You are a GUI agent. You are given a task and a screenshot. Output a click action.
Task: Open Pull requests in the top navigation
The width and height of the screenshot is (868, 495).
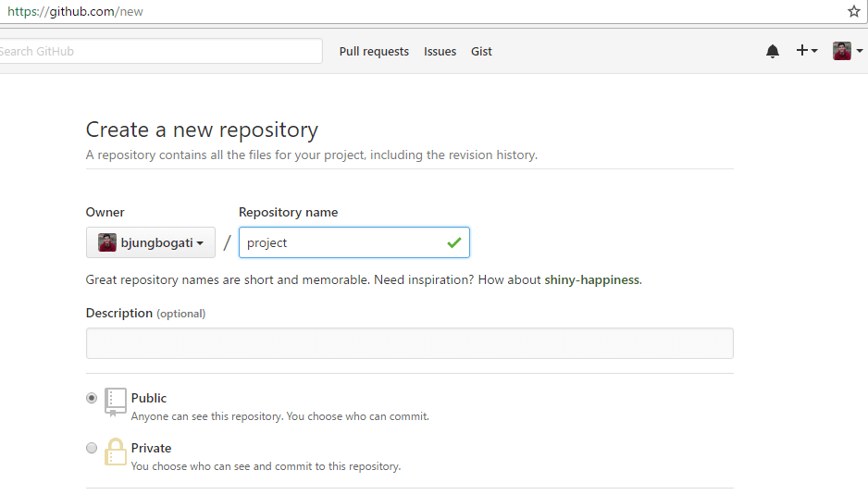374,52
